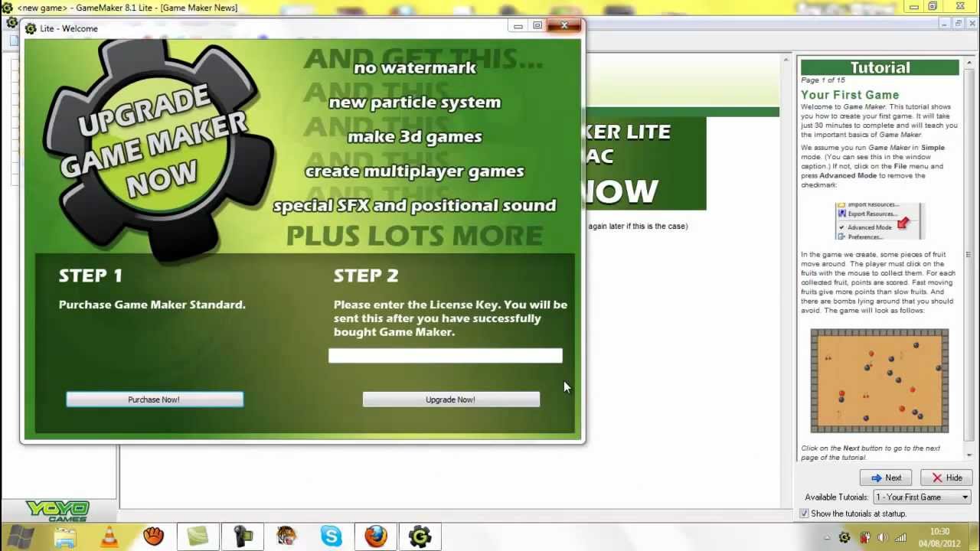Open the tiger icon application in the taskbar
This screenshot has height=551, width=980.
(287, 536)
